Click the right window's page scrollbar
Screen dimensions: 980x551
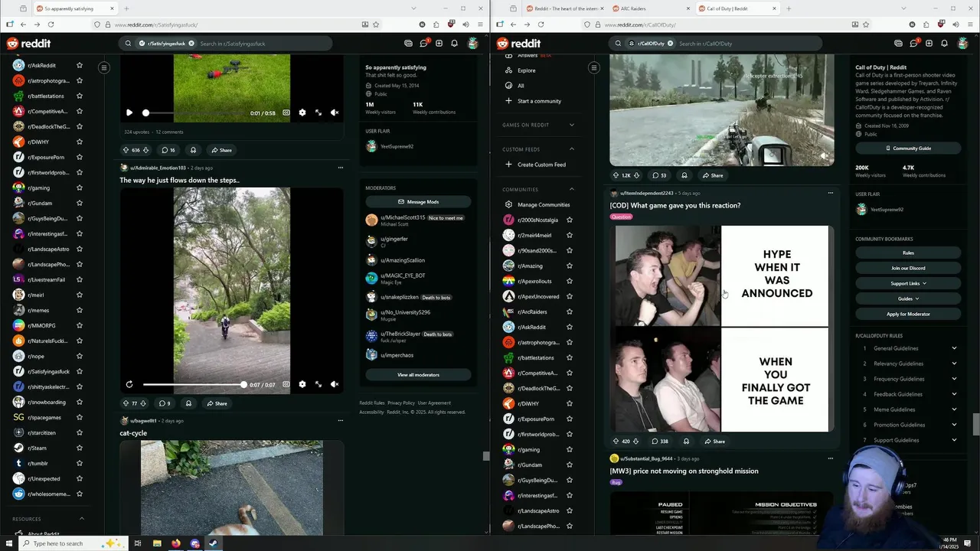point(975,423)
